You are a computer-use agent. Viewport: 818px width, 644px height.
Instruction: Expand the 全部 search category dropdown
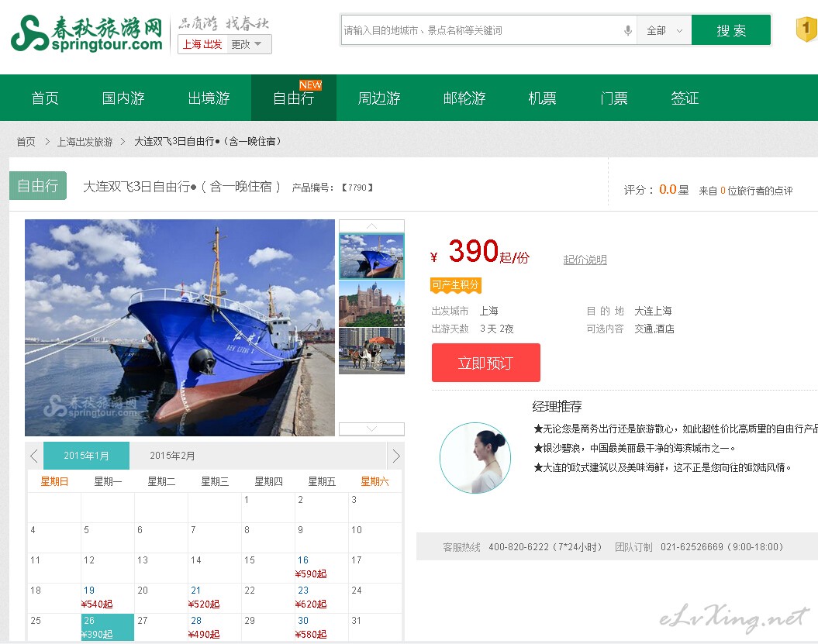664,31
